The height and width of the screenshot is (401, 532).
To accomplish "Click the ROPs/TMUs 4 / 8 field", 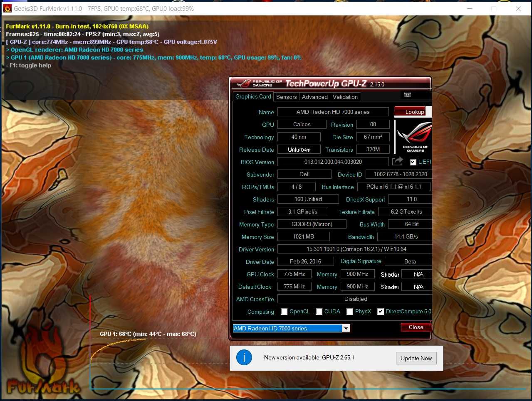I will [297, 187].
